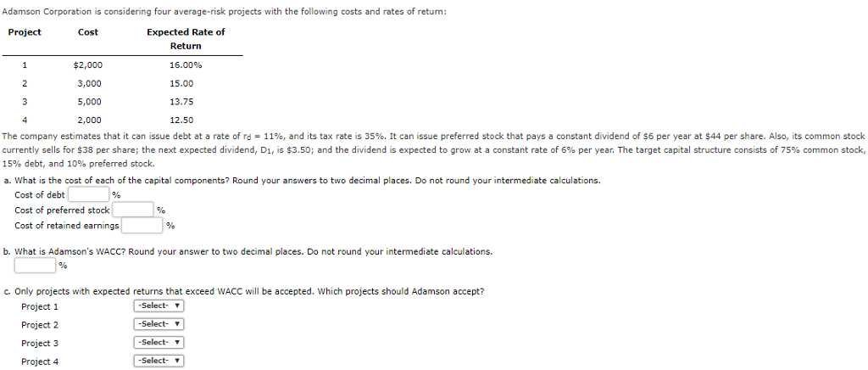Viewport: 868px width, 370px height.
Task: Click the Cost column header
Action: click(x=88, y=32)
